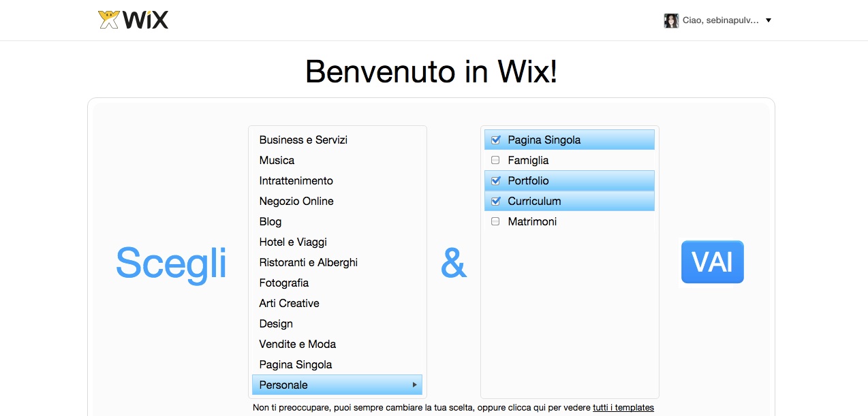Enable the Famiglia checkbox
This screenshot has width=868, height=416.
tap(495, 161)
